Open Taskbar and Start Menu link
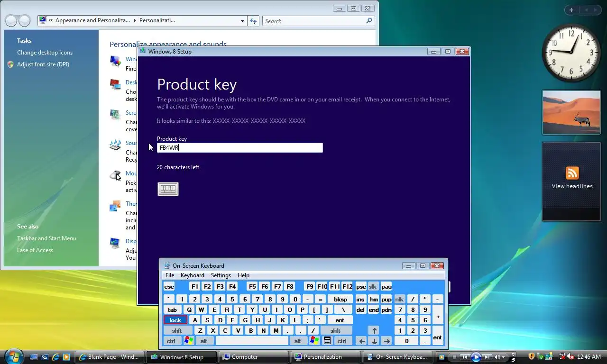Viewport: 607px width, 364px height. [x=46, y=238]
